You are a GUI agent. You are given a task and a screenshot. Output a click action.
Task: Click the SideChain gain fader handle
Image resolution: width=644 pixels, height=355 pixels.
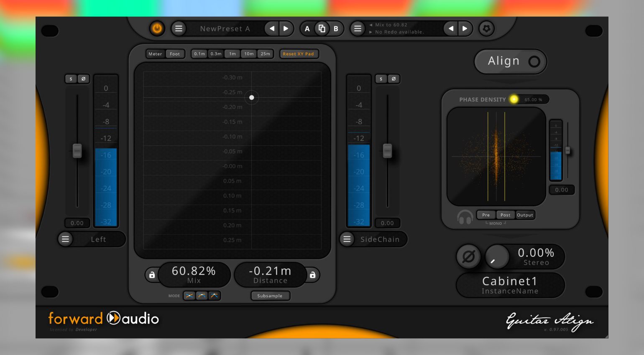coord(388,151)
